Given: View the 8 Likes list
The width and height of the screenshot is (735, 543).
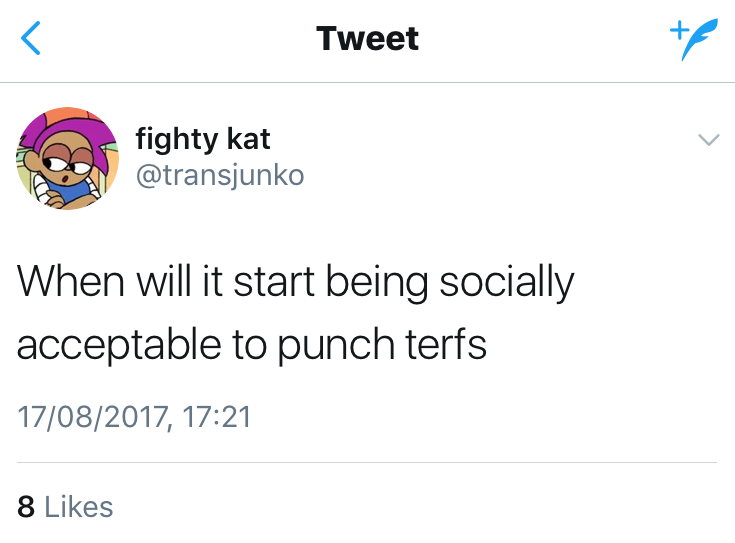Looking at the screenshot, I should click(x=66, y=506).
